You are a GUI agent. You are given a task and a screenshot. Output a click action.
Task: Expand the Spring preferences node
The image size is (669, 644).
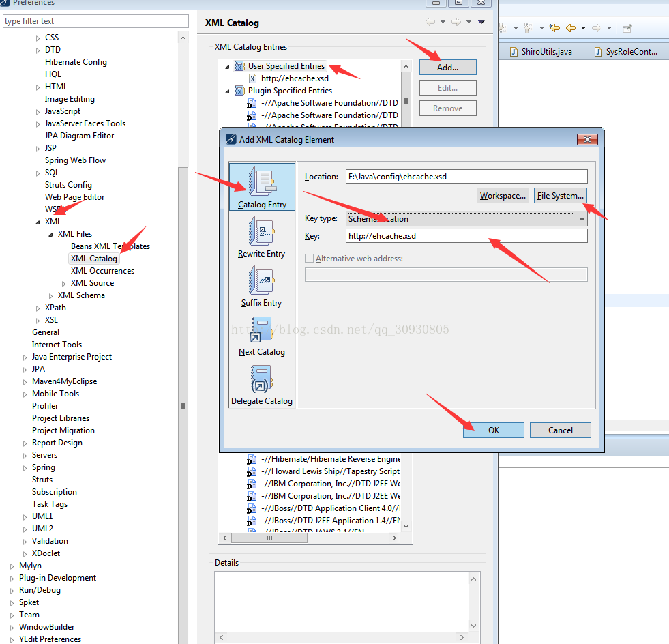25,467
